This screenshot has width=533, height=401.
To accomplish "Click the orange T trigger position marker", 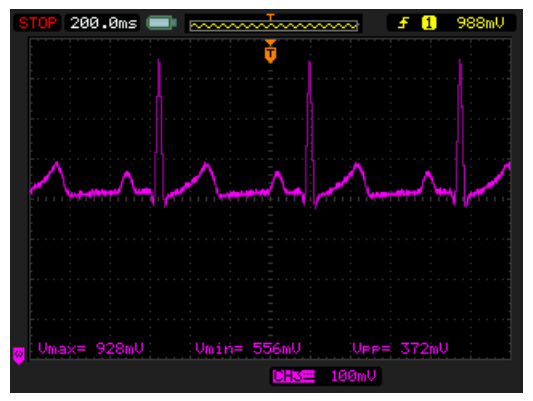I will coord(270,54).
